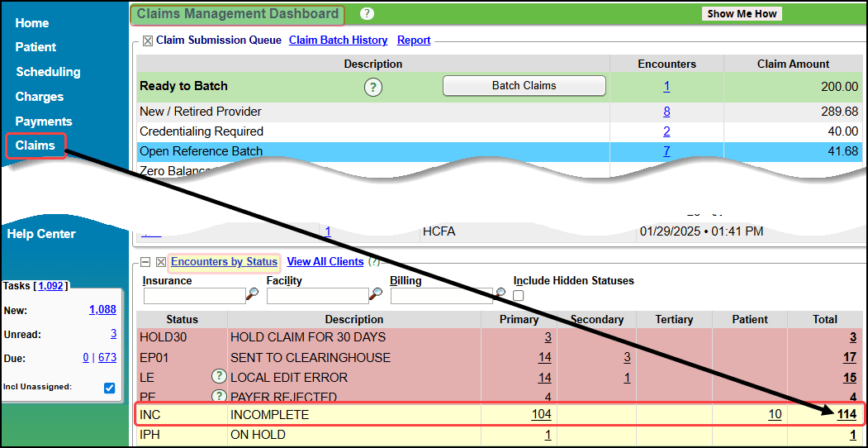Collapse the Encounters by Status section
Image resolution: width=868 pixels, height=448 pixels.
point(145,262)
